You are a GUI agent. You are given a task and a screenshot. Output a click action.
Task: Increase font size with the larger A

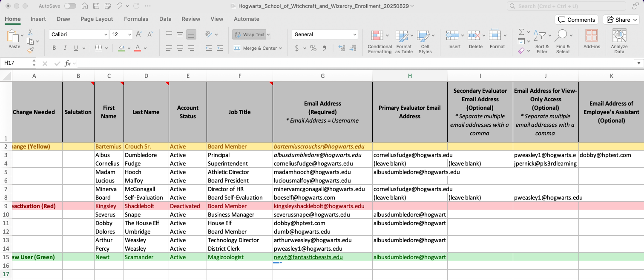point(139,34)
